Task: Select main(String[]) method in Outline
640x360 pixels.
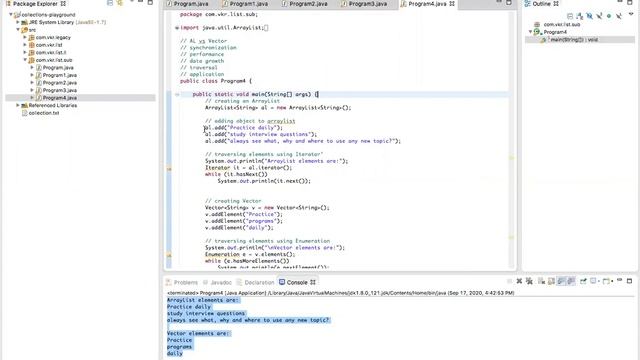Action: tap(574, 40)
